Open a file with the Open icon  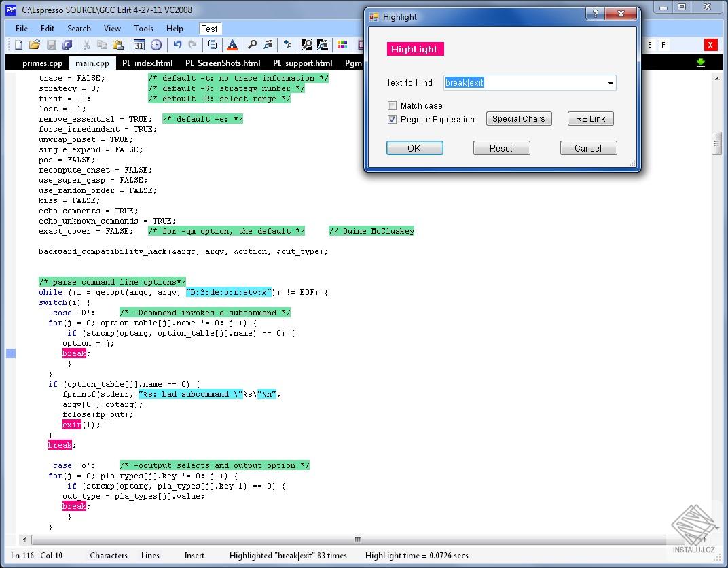(x=35, y=45)
